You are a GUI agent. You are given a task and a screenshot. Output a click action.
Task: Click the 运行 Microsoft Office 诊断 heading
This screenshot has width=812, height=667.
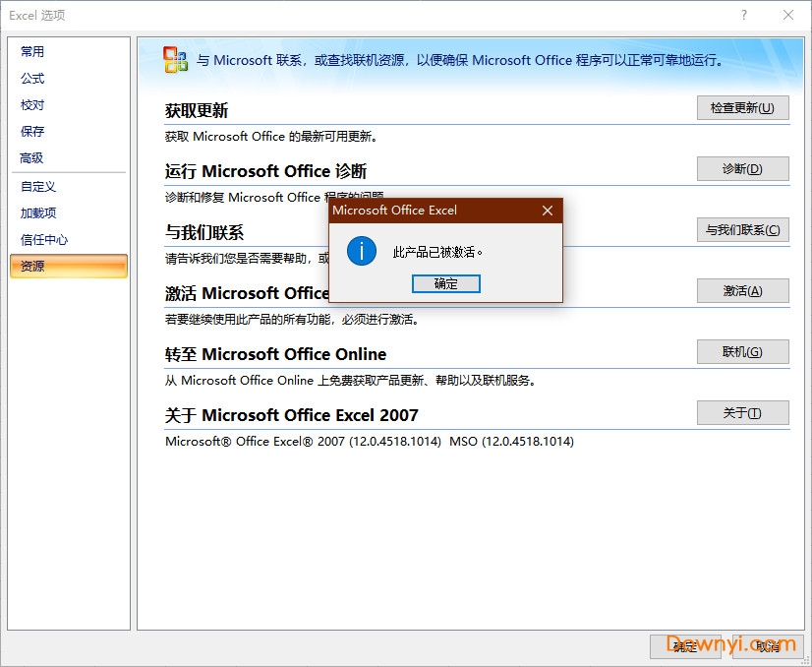pyautogui.click(x=265, y=171)
